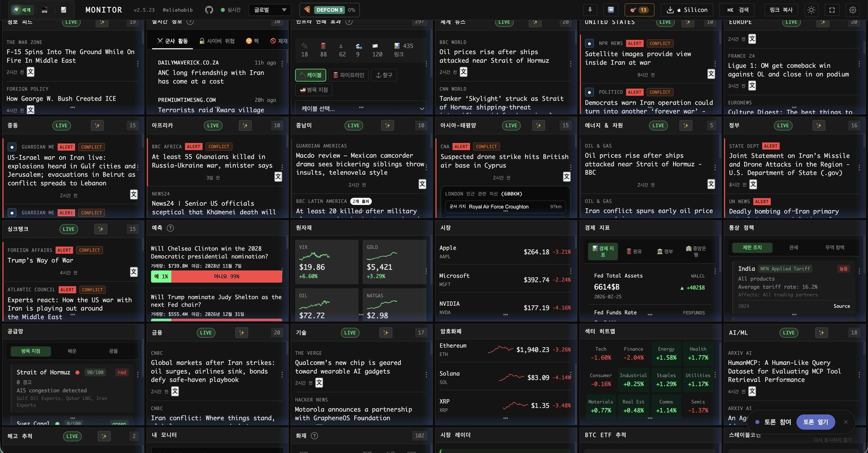Open options menu on India tariff card
The width and height of the screenshot is (868, 453).
859,271
